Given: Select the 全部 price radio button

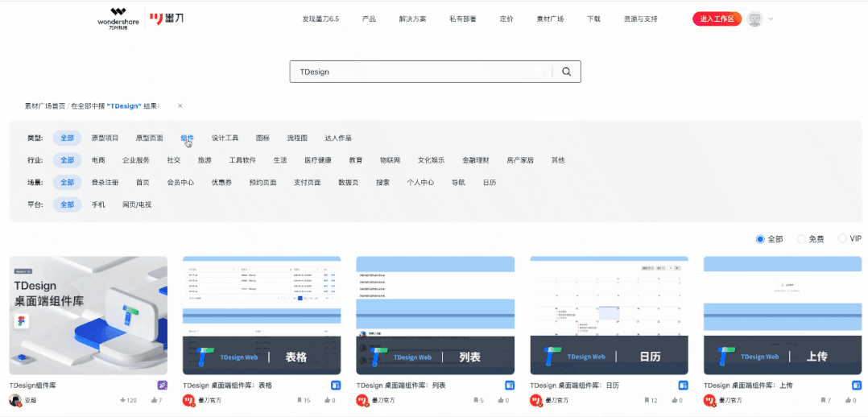Looking at the screenshot, I should 760,239.
